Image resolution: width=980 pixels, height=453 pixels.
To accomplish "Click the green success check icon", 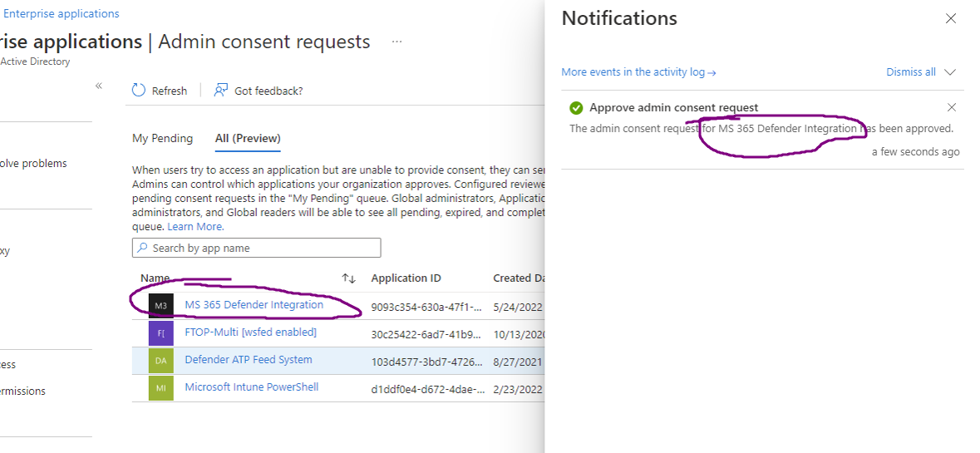I will pyautogui.click(x=576, y=108).
